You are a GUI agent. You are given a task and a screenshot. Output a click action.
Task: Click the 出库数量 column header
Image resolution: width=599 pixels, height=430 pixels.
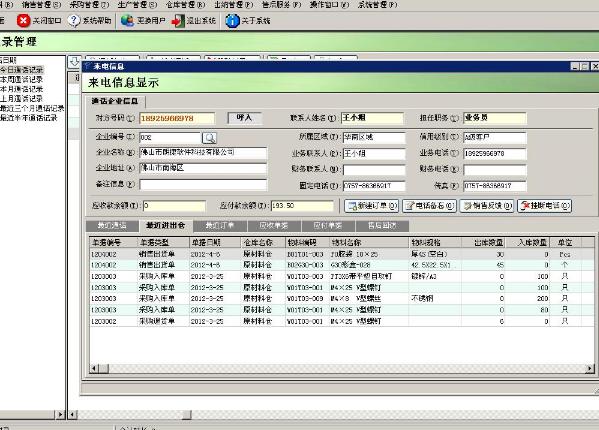tap(483, 242)
